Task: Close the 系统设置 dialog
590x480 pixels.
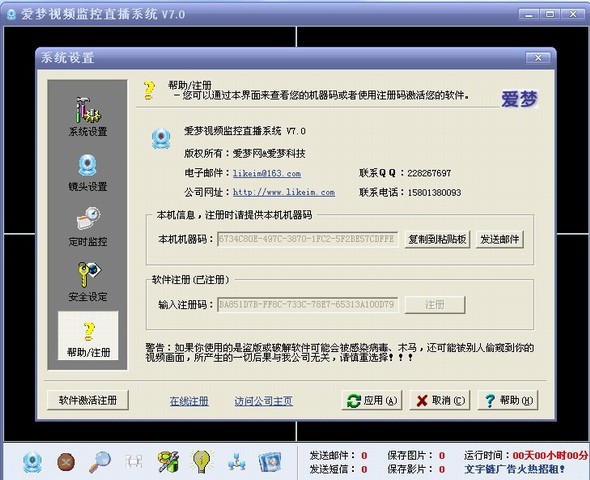Action: point(538,58)
